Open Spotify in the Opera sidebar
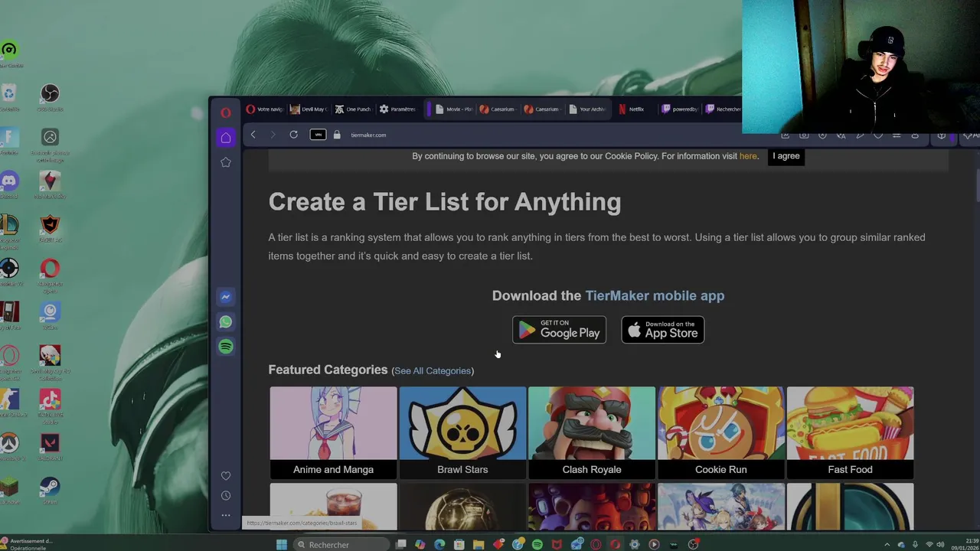 click(x=226, y=347)
